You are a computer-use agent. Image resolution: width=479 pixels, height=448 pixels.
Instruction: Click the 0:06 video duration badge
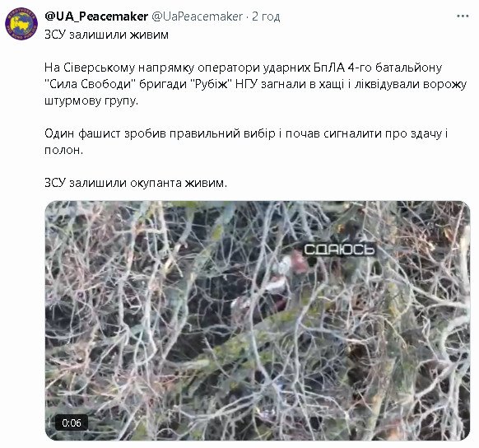pyautogui.click(x=72, y=422)
